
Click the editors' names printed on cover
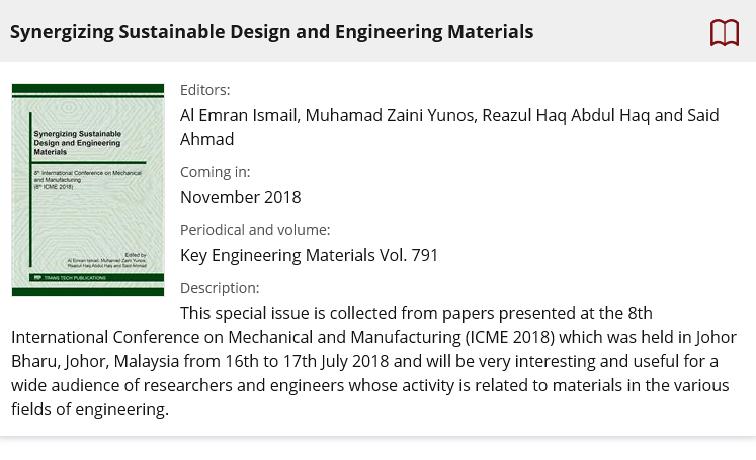point(107,263)
